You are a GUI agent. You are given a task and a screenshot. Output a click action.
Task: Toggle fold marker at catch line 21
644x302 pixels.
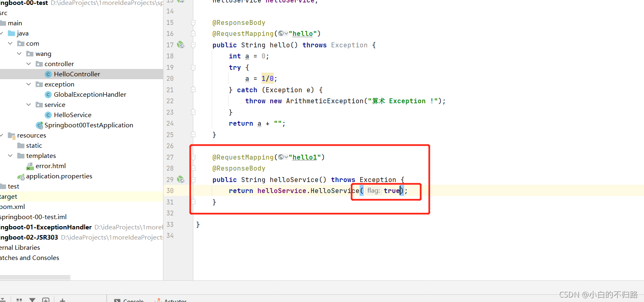click(193, 90)
